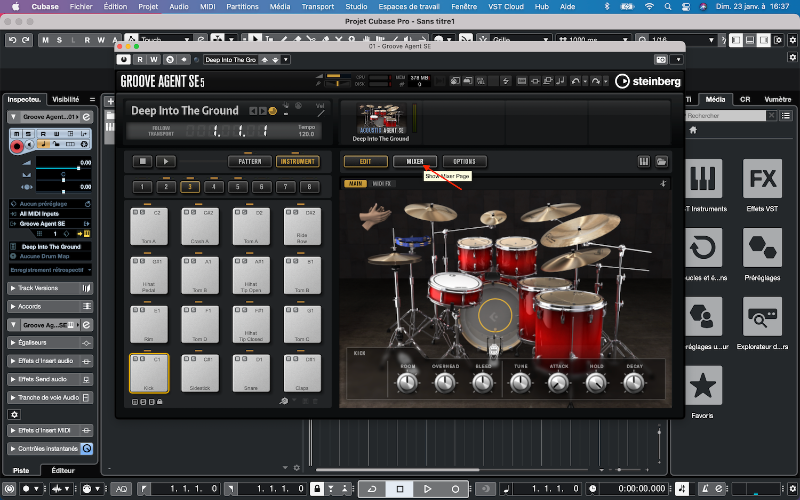800x500 pixels.
Task: Click the Options button
Action: [464, 162]
